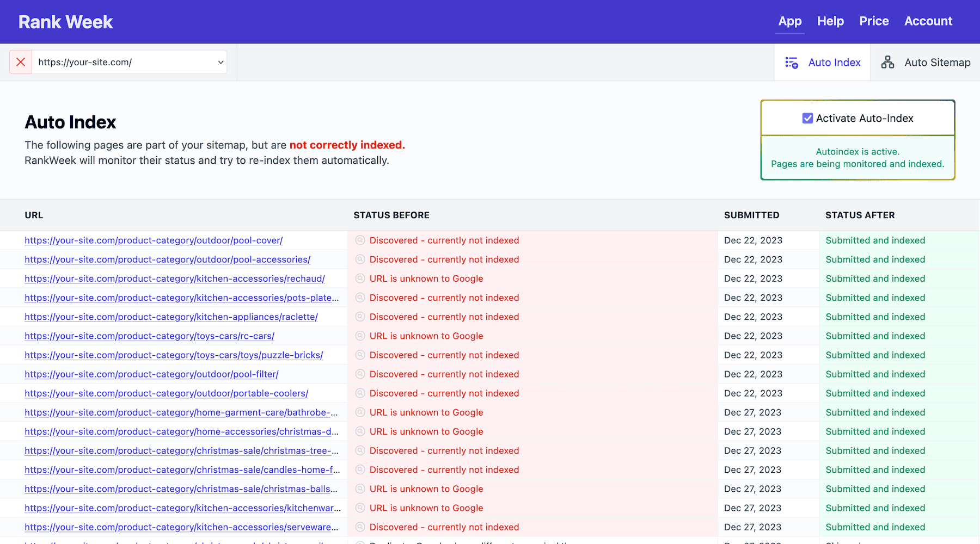Screen dimensions: 980x544
Task: Click the red X clear icon beside the URL field
Action: (x=20, y=61)
